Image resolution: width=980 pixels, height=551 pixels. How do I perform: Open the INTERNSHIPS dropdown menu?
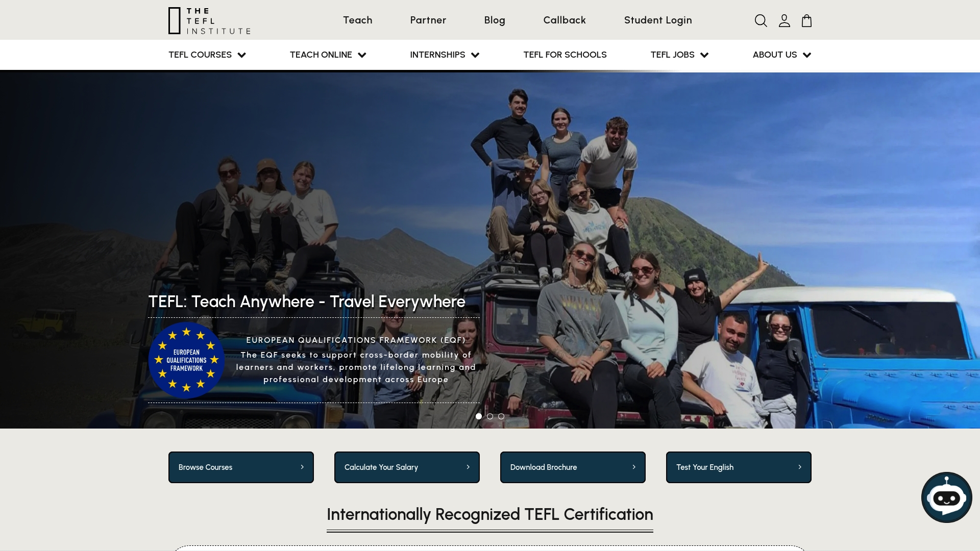(444, 55)
